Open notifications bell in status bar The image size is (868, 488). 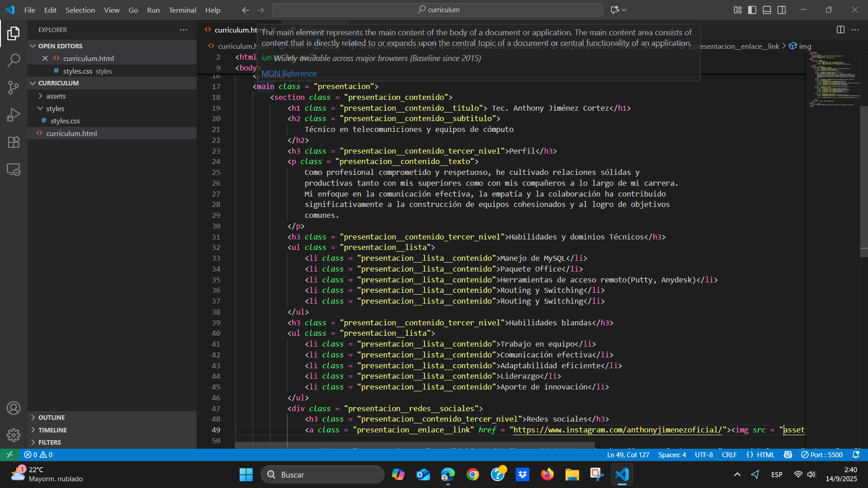tap(856, 455)
